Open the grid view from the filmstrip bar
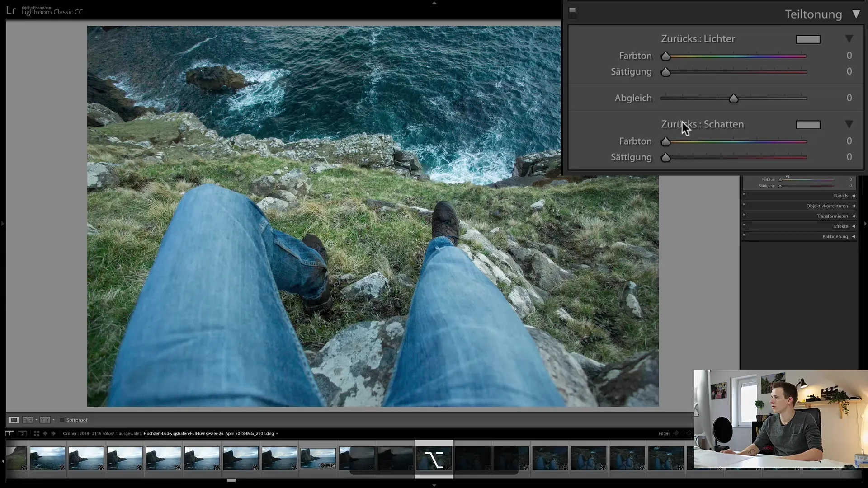868x488 pixels. [37, 433]
